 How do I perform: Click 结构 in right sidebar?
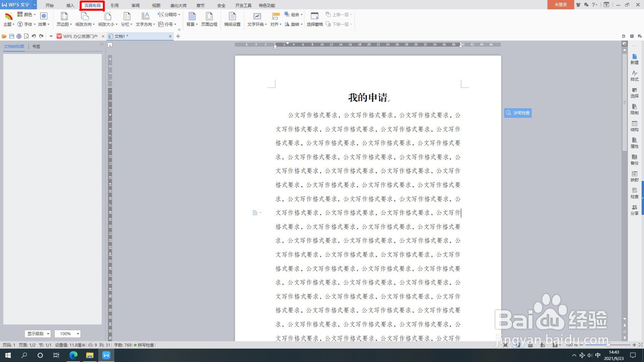(634, 126)
